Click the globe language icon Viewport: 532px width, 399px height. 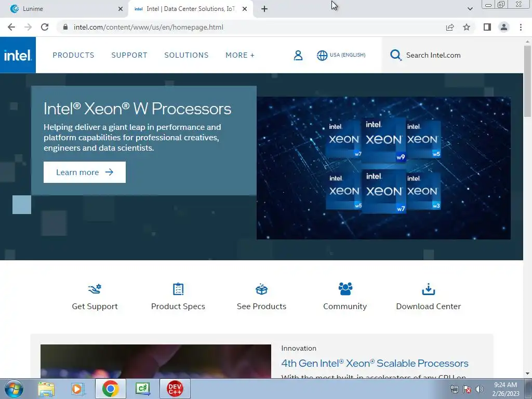(x=322, y=55)
